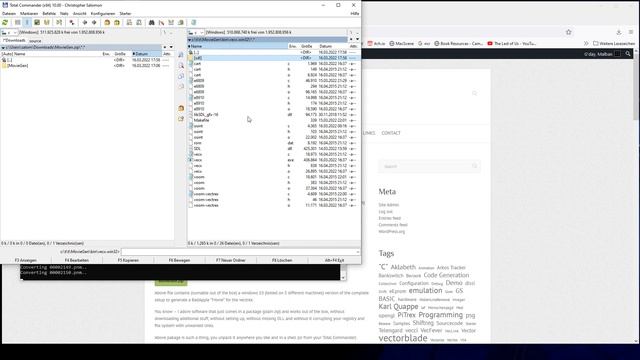Click the emulation tag in the Tags cloud
The width and height of the screenshot is (640, 360).
tap(425, 291)
